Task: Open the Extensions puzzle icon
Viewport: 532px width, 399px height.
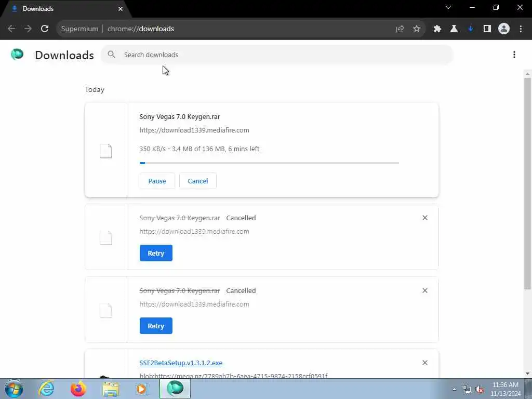Action: pyautogui.click(x=437, y=29)
